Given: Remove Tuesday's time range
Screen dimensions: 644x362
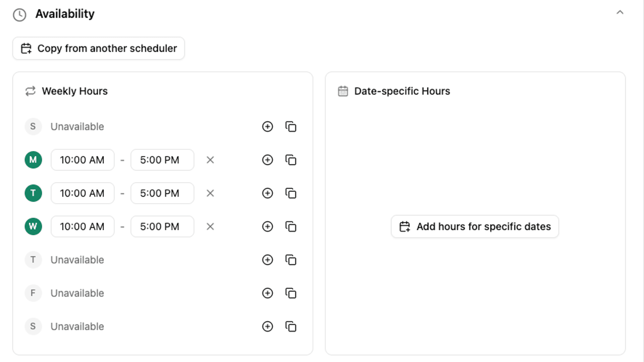Looking at the screenshot, I should click(x=210, y=193).
